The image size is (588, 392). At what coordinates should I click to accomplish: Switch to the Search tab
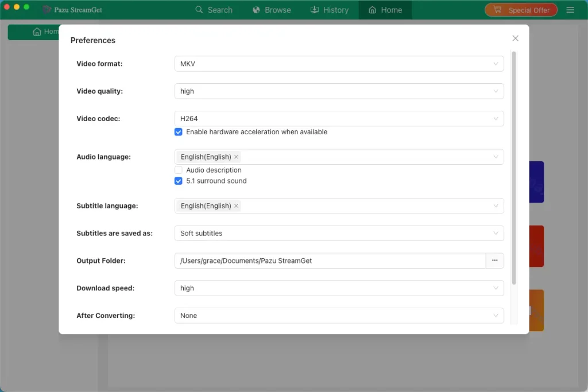pyautogui.click(x=214, y=10)
